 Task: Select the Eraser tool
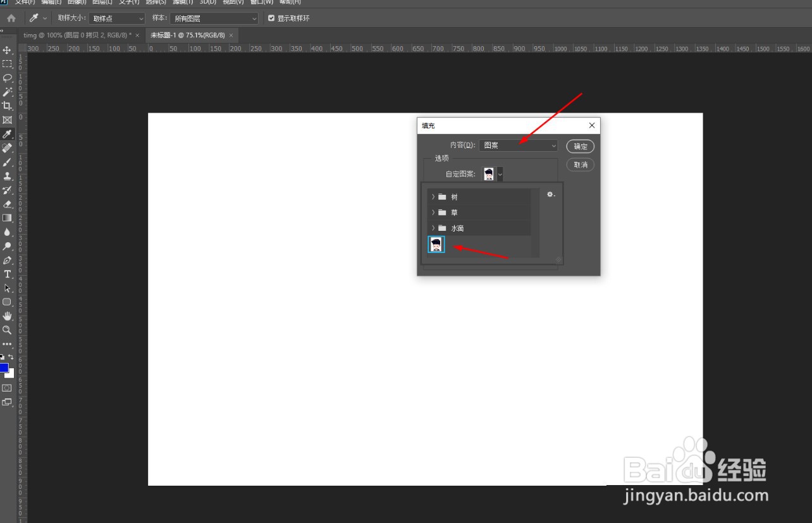[x=8, y=204]
